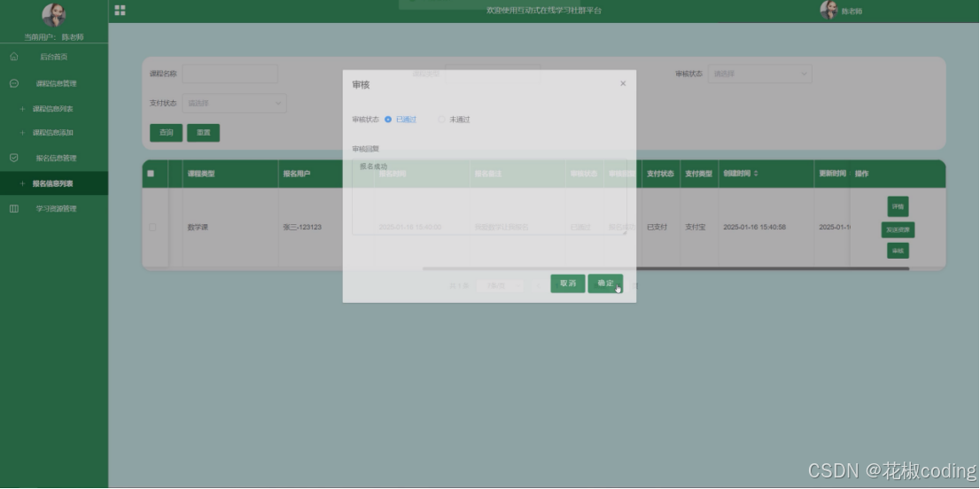Image resolution: width=980 pixels, height=489 pixels.
Task: Click the chat bubble icon beside 课程信息管理
Action: tap(14, 83)
